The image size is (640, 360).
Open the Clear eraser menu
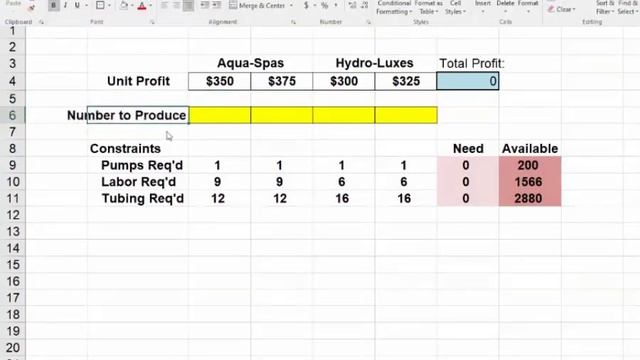(562, 9)
